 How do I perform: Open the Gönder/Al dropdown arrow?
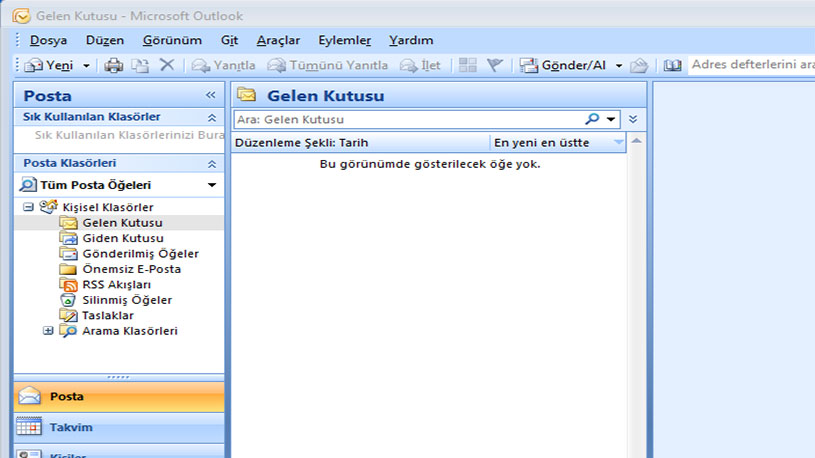click(619, 66)
